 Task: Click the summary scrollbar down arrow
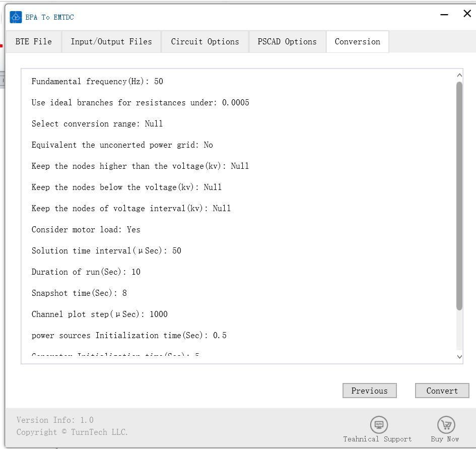[x=459, y=357]
